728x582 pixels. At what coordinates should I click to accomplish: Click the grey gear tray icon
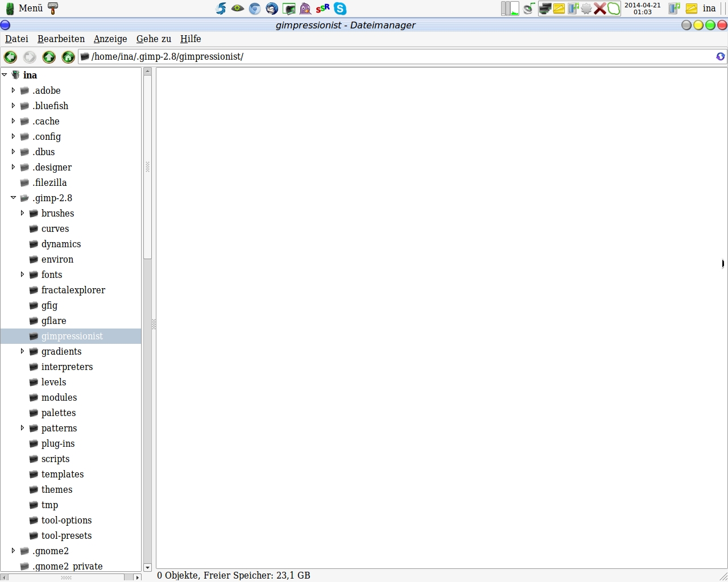[586, 9]
